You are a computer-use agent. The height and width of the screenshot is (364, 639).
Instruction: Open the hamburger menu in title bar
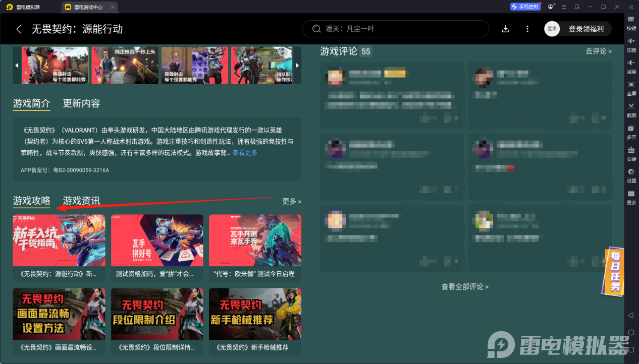[x=564, y=7]
